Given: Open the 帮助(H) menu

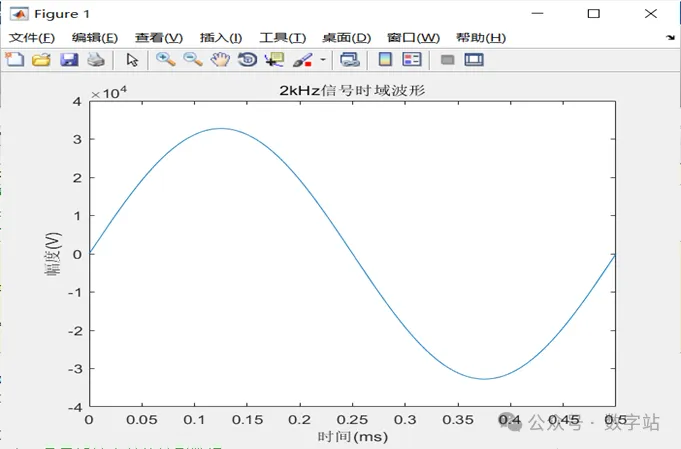Looking at the screenshot, I should [x=481, y=38].
